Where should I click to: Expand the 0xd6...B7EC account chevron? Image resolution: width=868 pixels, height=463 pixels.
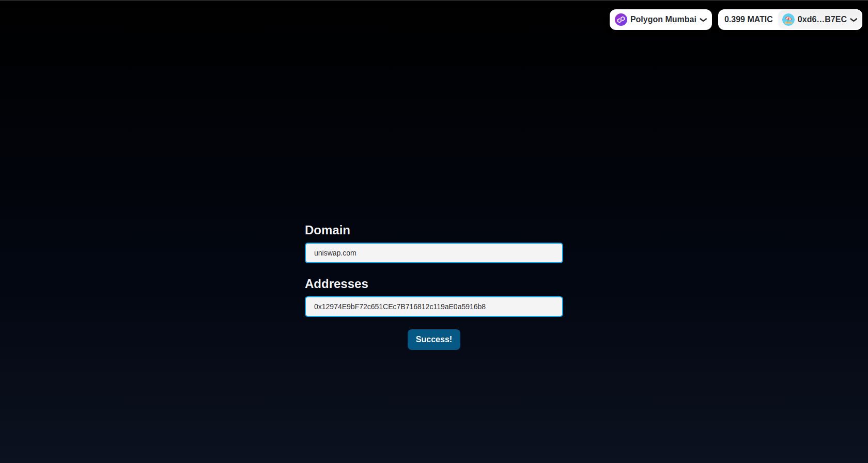tap(854, 20)
